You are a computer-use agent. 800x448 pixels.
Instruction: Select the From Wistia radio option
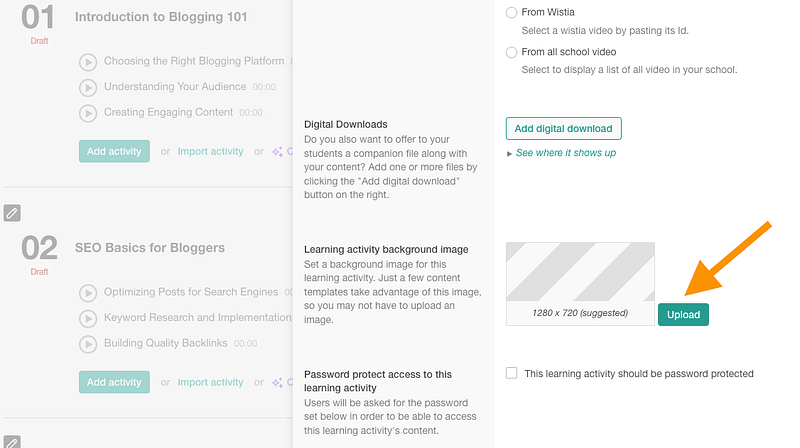[x=512, y=13]
